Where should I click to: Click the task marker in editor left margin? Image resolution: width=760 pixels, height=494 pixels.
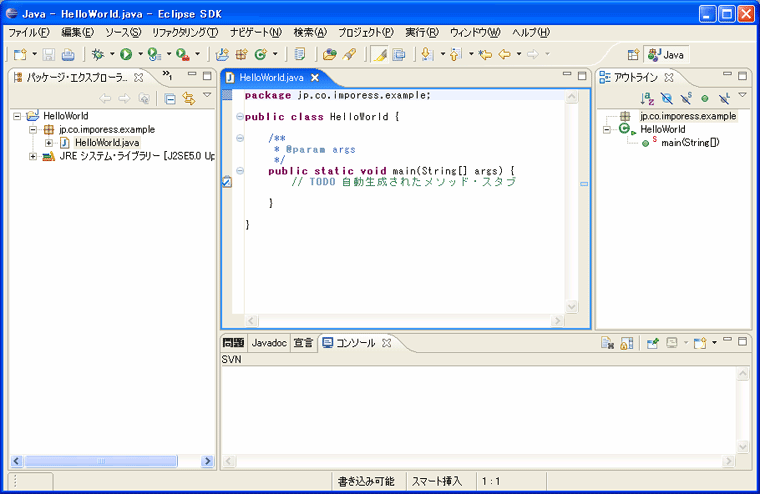(x=227, y=182)
